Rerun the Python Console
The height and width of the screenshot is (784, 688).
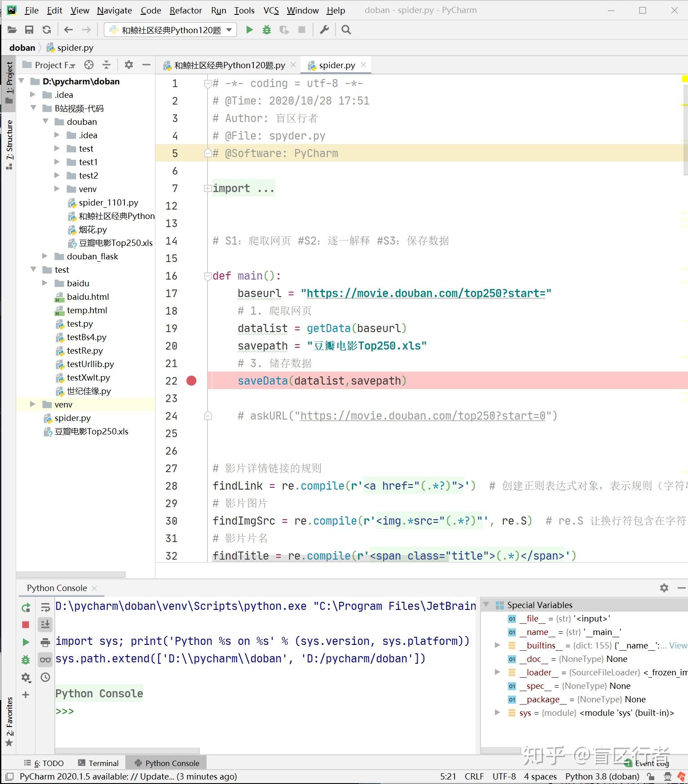point(26,608)
